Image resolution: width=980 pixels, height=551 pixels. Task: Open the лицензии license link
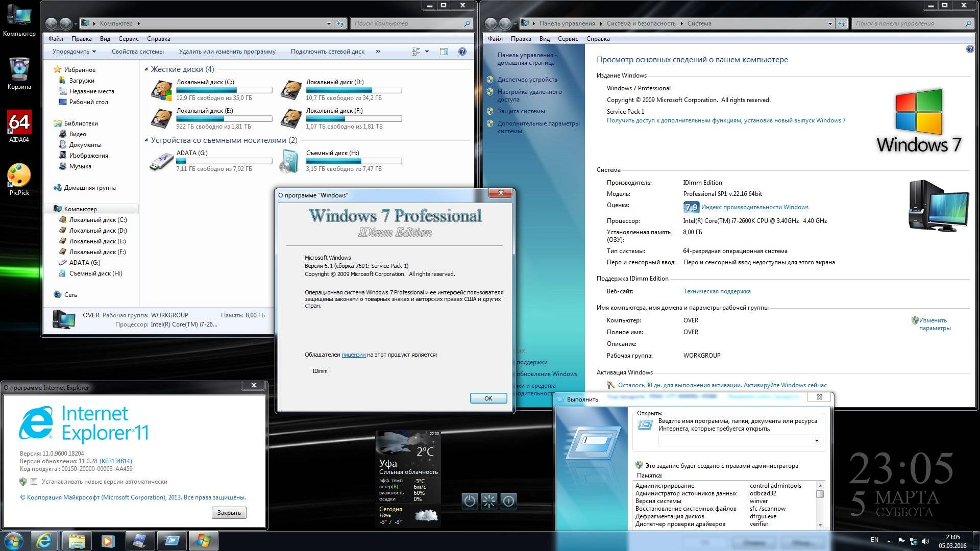(x=354, y=355)
